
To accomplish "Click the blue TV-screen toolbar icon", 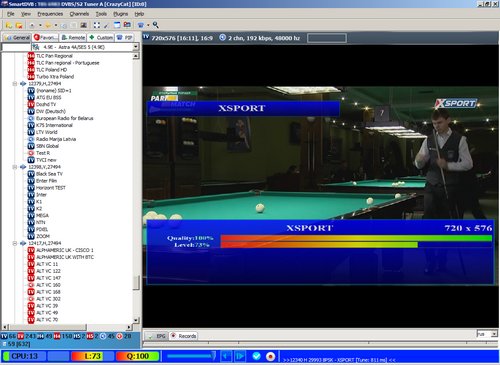I will click(141, 25).
